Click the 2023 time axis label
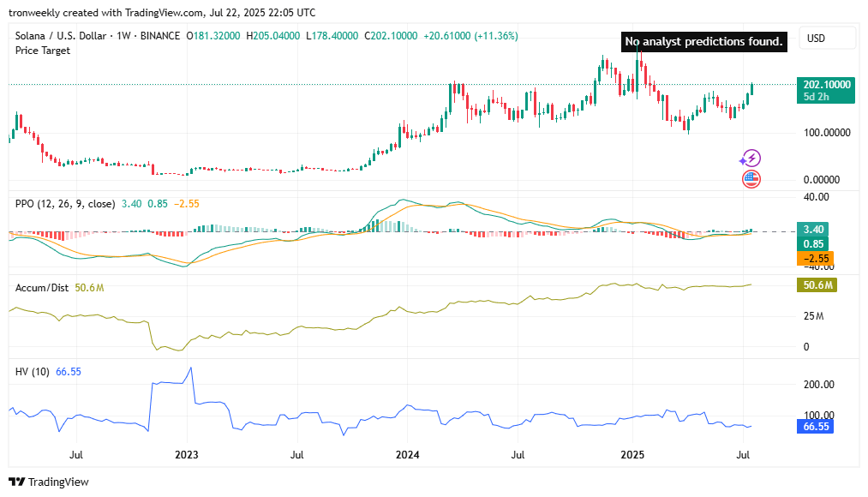 coord(187,455)
